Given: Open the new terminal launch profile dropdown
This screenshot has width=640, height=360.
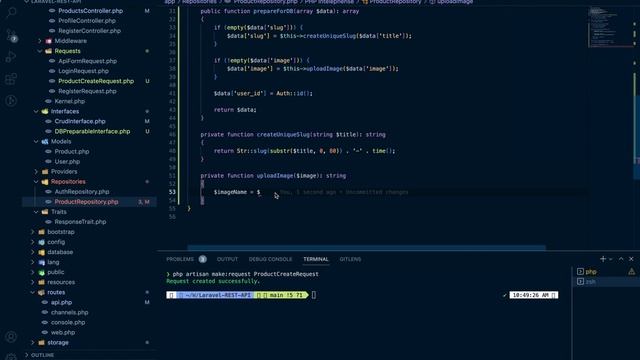Looking at the screenshot, I should [x=611, y=259].
